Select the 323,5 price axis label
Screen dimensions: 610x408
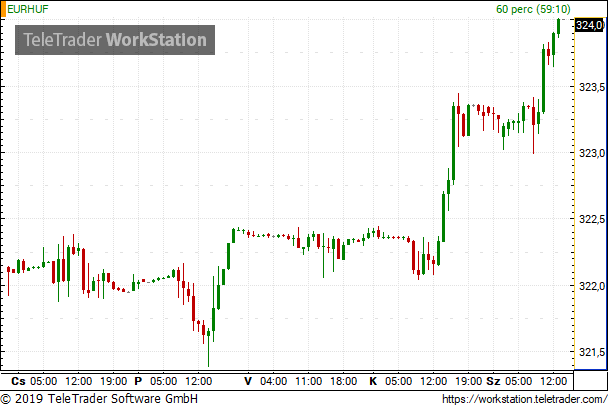coord(592,87)
